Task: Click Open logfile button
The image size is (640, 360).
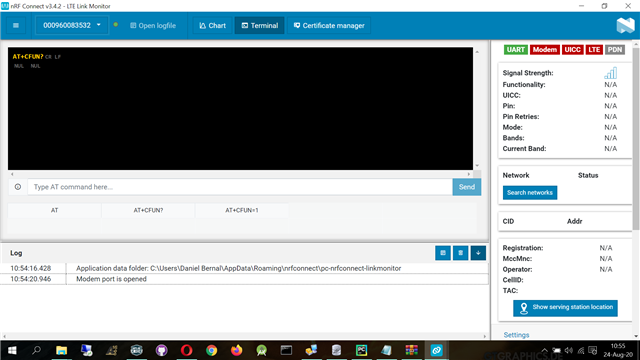Action: (x=153, y=25)
